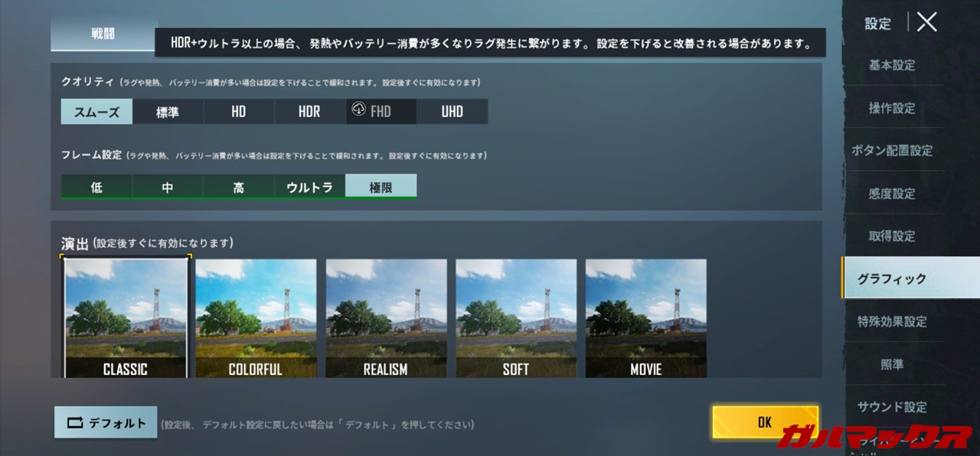The height and width of the screenshot is (456, 980).
Task: Reset graphics with デフォルト button
Action: click(106, 422)
